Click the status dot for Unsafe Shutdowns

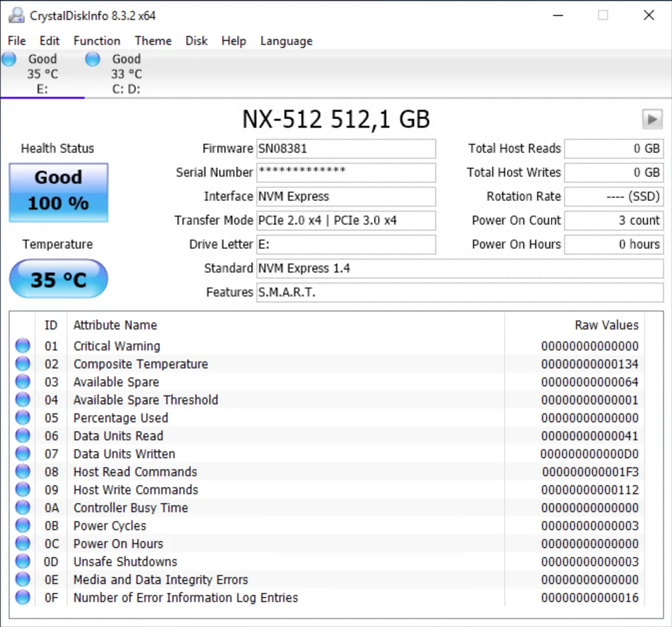click(x=22, y=561)
